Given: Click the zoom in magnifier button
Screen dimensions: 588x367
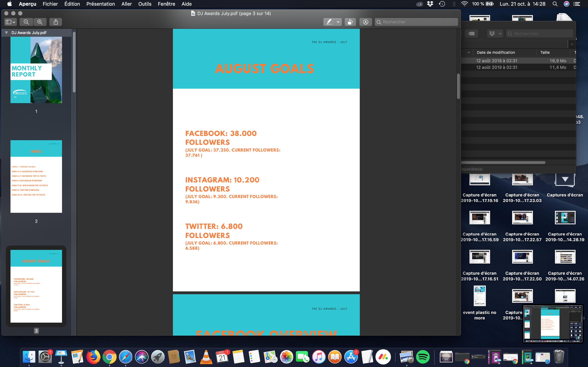Looking at the screenshot, I should point(40,22).
